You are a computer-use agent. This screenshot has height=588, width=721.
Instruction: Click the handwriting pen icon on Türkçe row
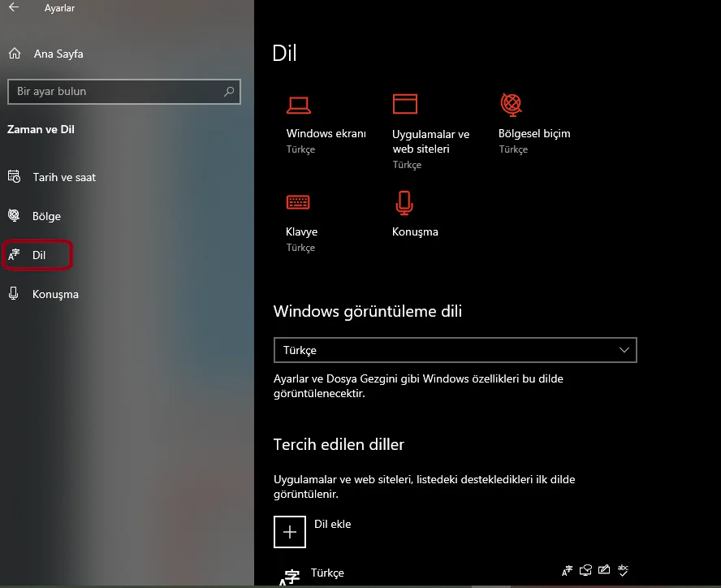click(x=604, y=571)
